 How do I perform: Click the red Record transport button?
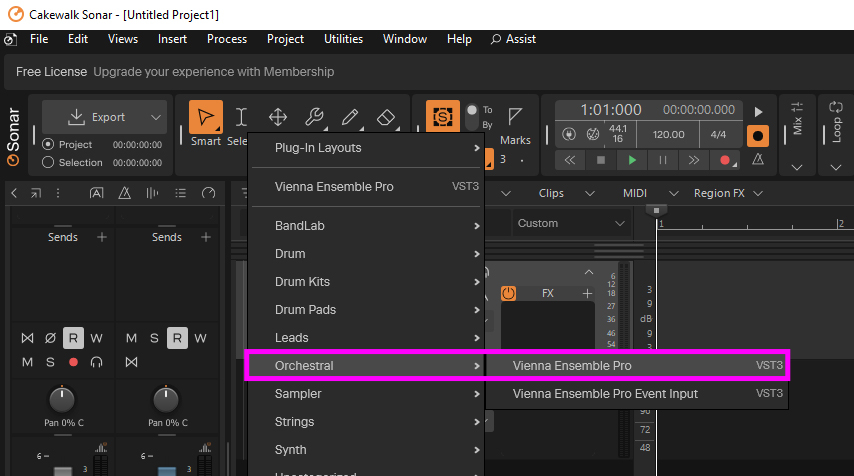[725, 160]
